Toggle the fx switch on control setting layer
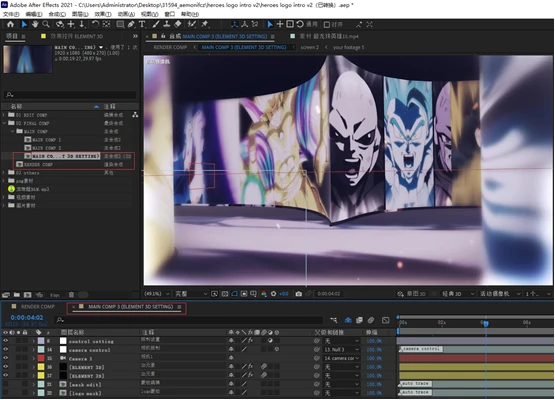This screenshot has width=555, height=400. coord(251,341)
